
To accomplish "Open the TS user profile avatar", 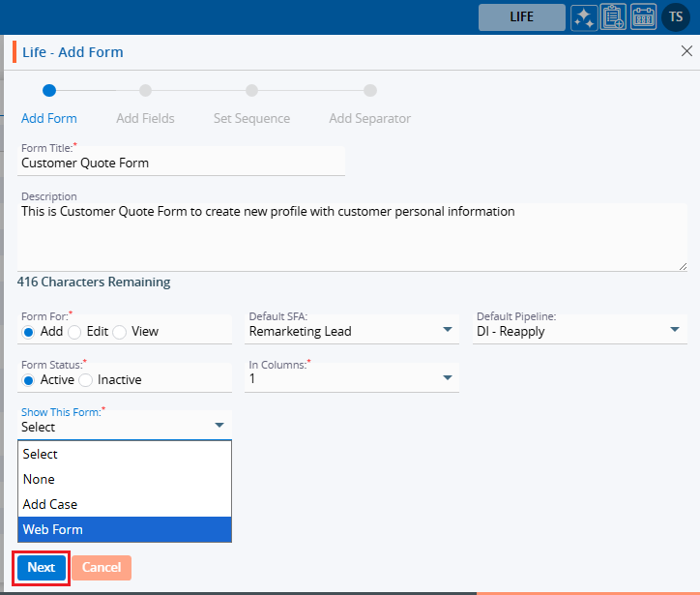I will coord(675,17).
